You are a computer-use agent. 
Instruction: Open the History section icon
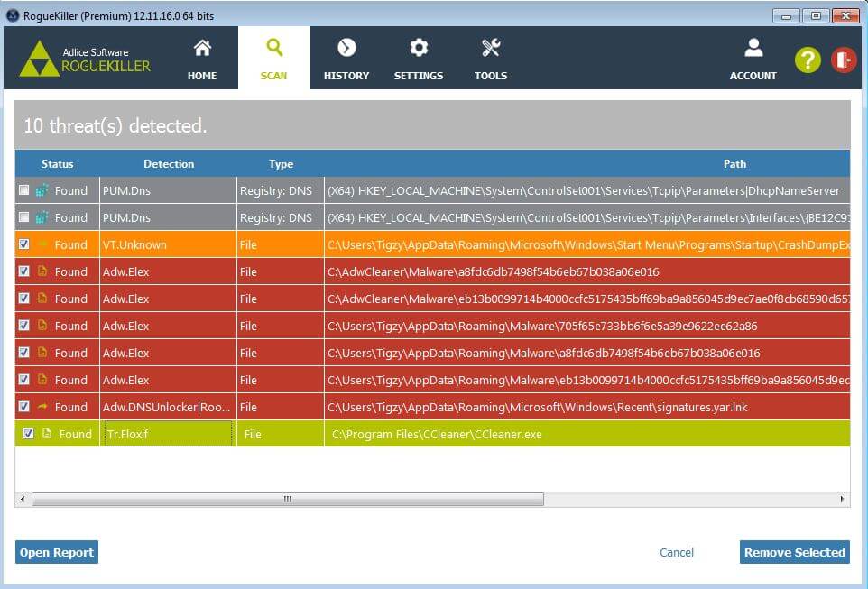[346, 49]
